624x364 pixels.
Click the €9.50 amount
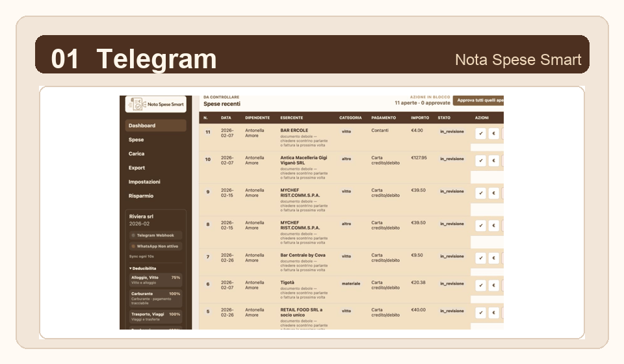pyautogui.click(x=417, y=255)
